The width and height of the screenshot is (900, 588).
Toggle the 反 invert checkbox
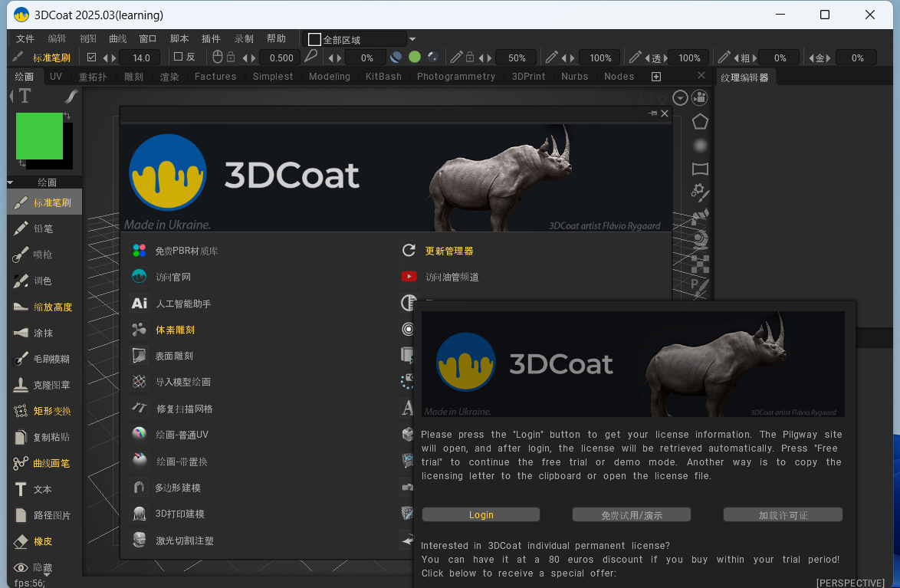point(178,56)
